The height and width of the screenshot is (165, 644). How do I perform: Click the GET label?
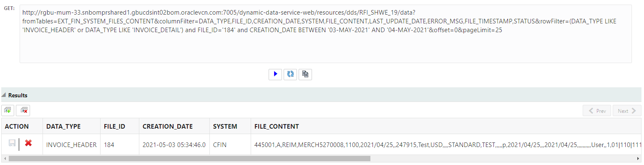pos(9,8)
